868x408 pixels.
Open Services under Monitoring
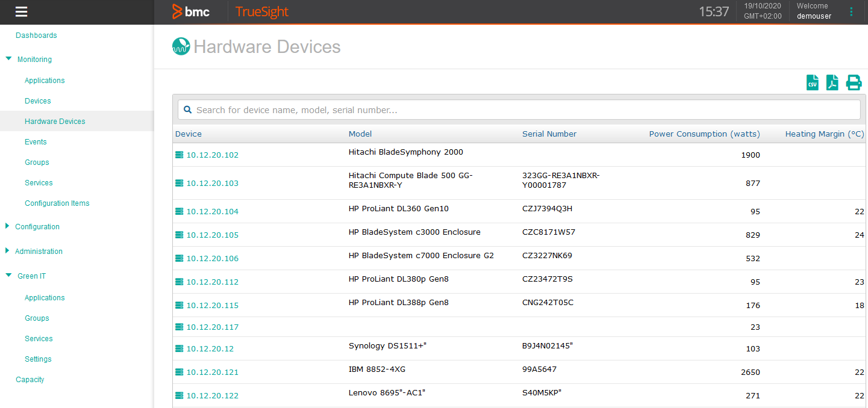[x=39, y=183]
